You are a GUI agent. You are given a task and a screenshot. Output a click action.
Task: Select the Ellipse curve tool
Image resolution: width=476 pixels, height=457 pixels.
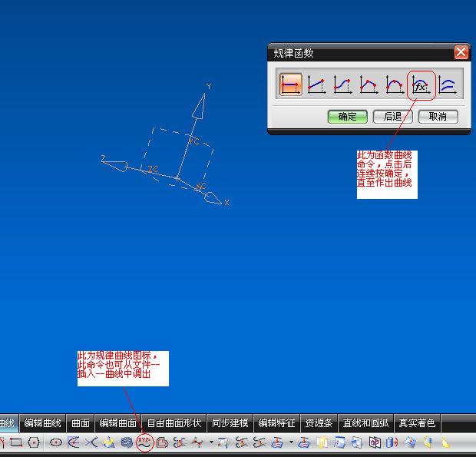point(56,442)
